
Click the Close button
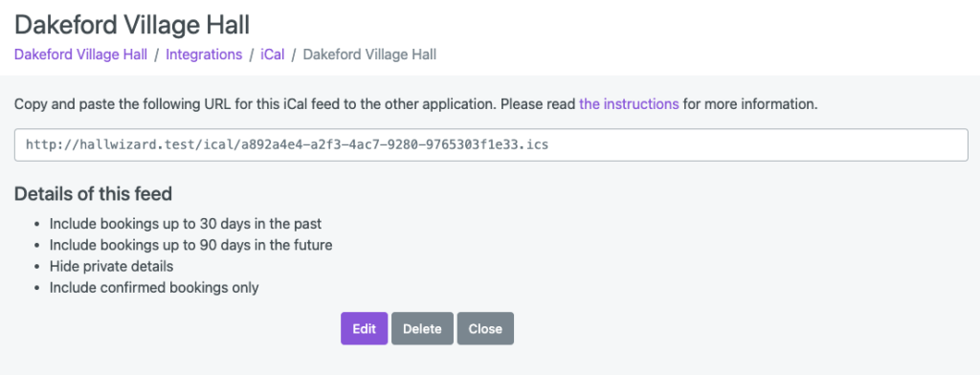485,329
